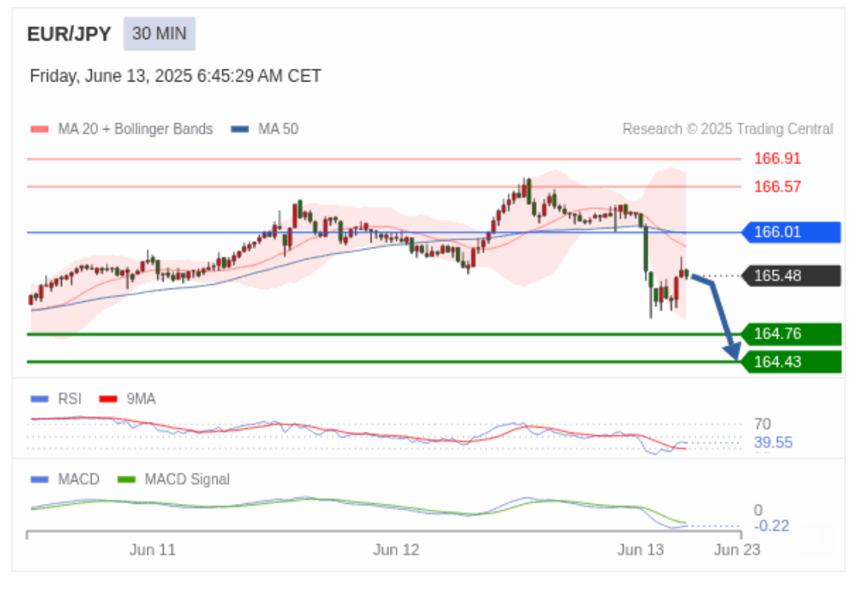Click the blue 166.01 pivot tag
Screen dimensions: 868x591
[x=791, y=232]
